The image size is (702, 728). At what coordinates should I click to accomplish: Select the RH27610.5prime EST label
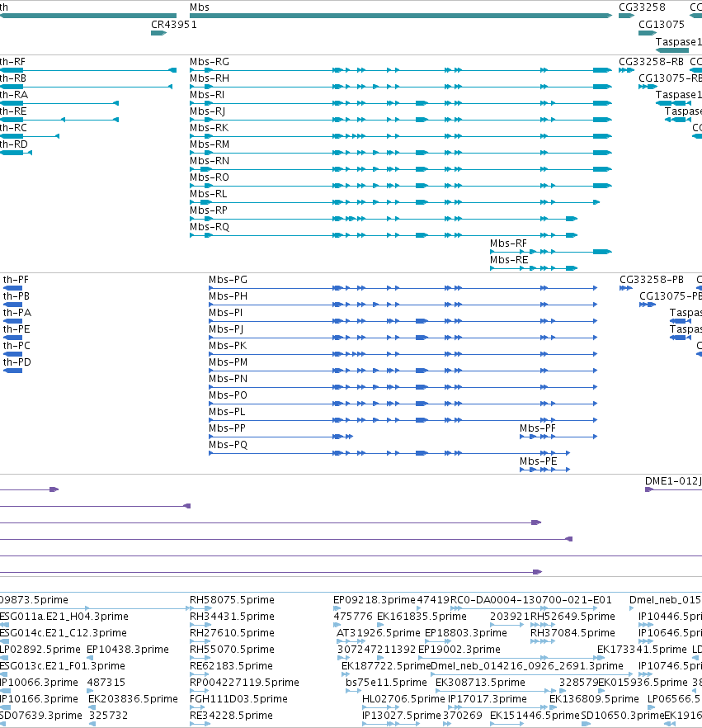232,633
